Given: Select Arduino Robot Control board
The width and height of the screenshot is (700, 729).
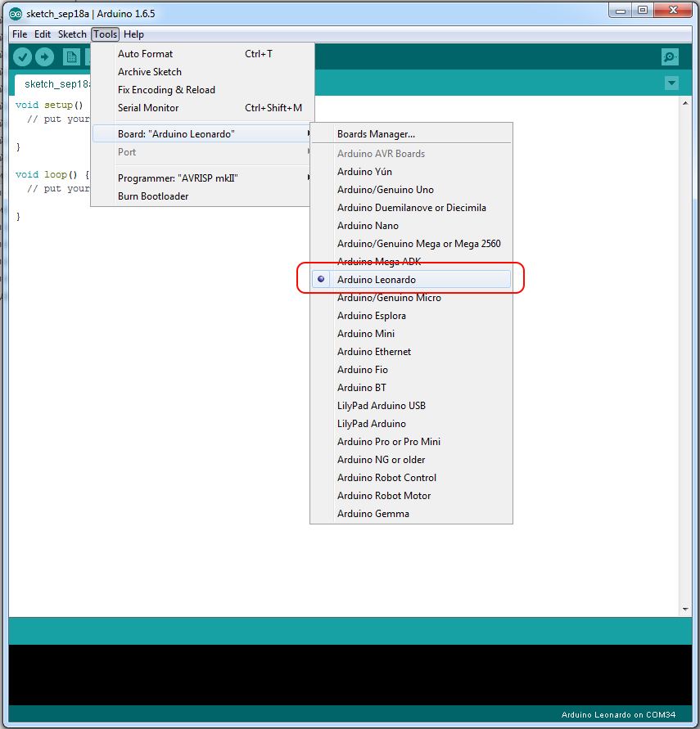Looking at the screenshot, I should [411, 478].
